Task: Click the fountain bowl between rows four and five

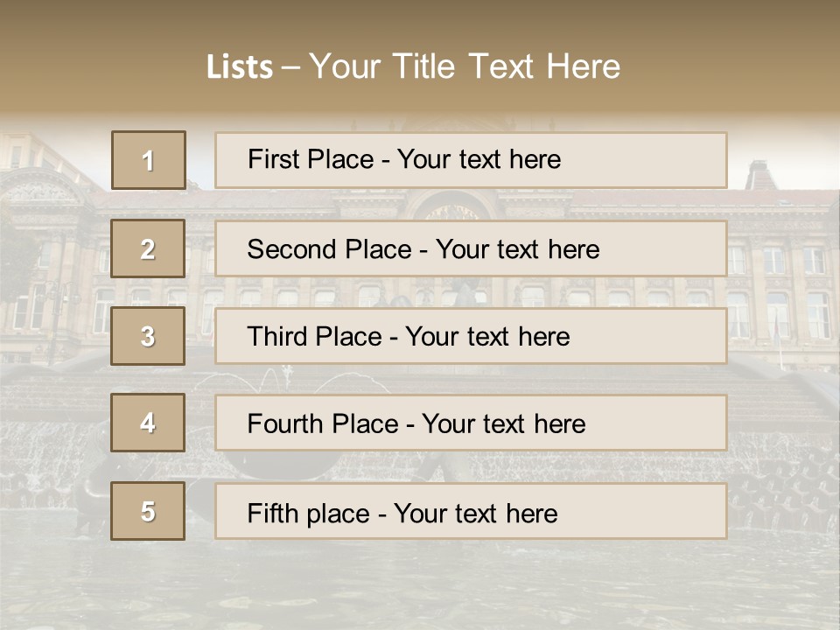Action: [x=271, y=465]
